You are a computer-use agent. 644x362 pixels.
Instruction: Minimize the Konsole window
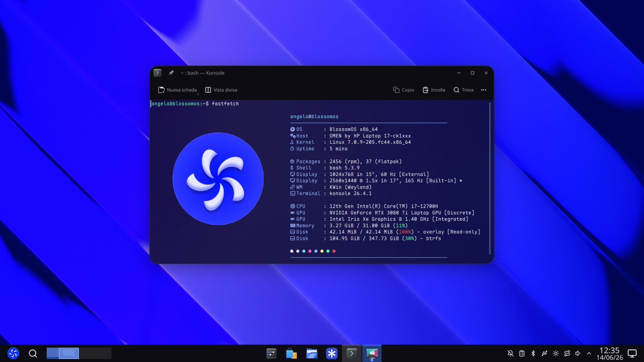[x=459, y=73]
